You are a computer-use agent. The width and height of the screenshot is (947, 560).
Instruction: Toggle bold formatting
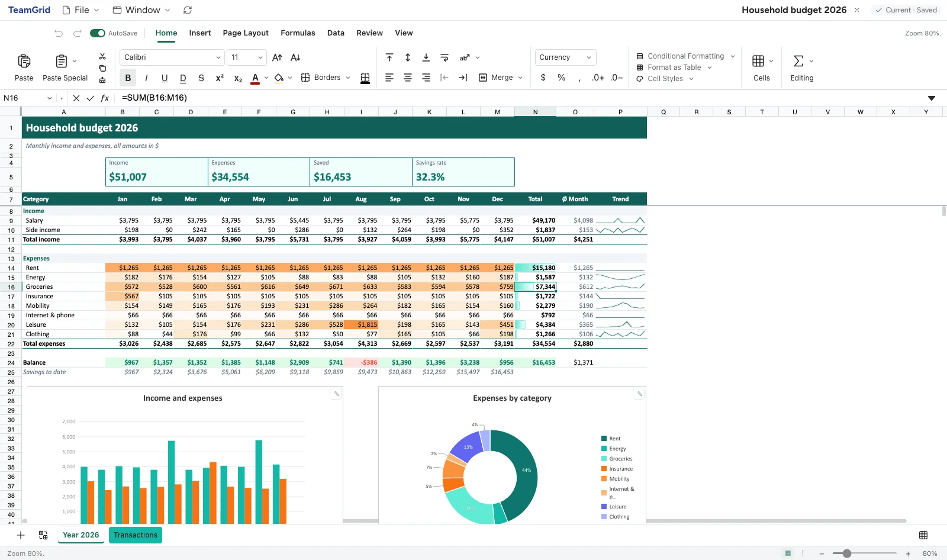tap(128, 78)
